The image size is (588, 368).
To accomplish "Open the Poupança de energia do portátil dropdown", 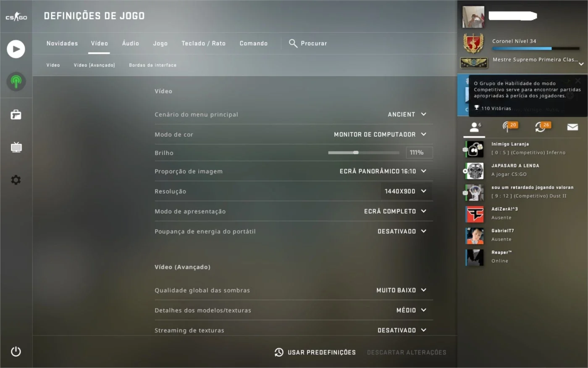I will [402, 231].
